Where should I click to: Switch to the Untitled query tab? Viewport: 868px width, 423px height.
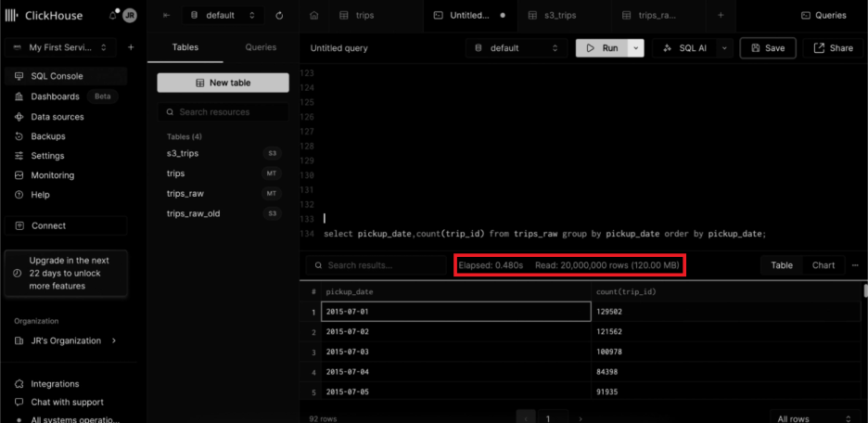pos(469,16)
